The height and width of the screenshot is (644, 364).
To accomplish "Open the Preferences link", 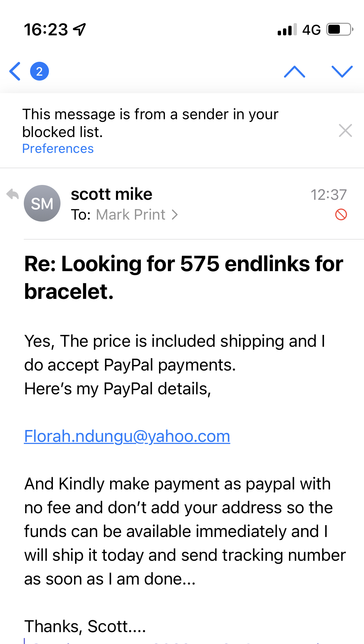I will [x=58, y=149].
